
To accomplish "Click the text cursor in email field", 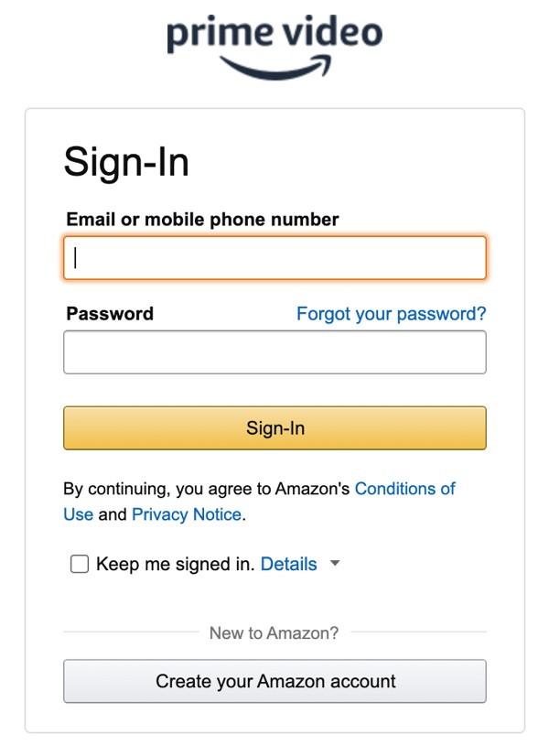I will (75, 257).
